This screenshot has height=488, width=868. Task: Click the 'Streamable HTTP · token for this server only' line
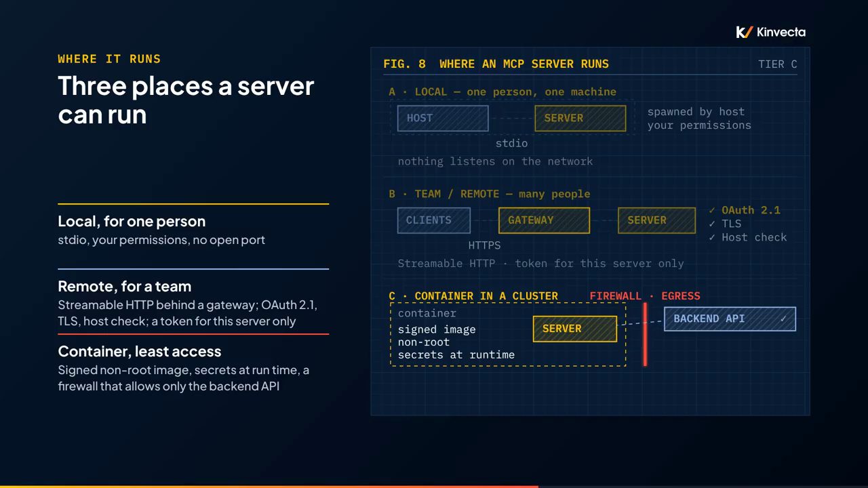(x=540, y=264)
